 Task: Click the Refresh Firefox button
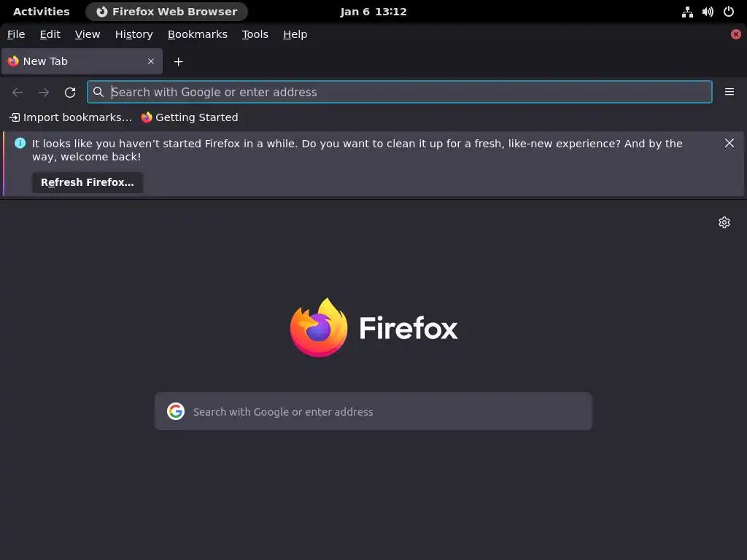[x=88, y=182]
